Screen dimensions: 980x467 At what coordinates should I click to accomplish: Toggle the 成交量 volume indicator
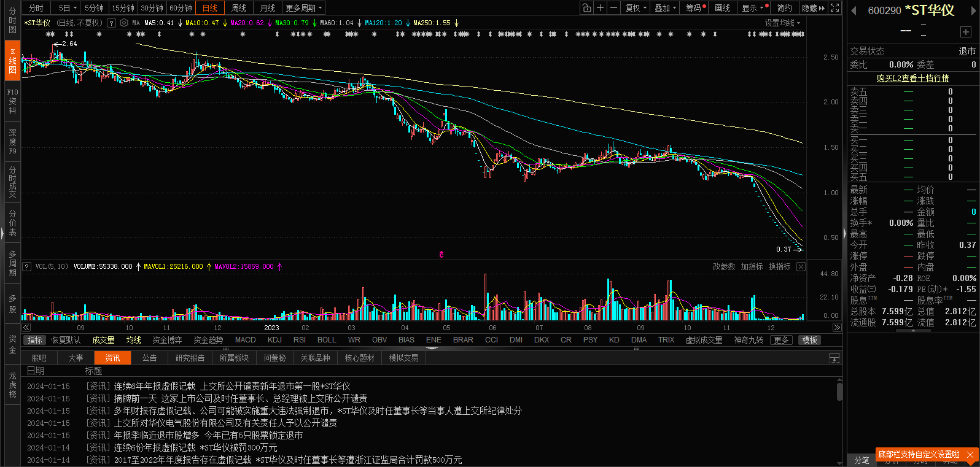[103, 340]
